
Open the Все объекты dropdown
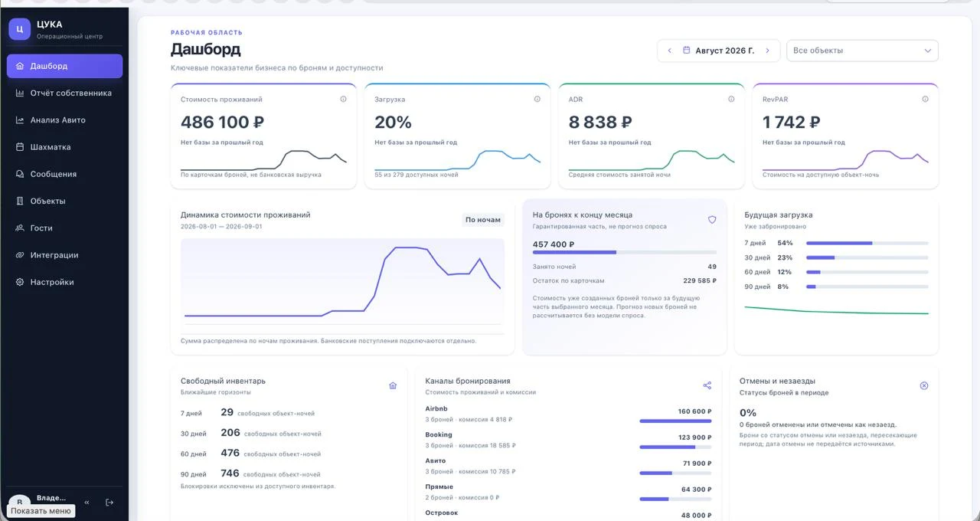click(x=862, y=51)
